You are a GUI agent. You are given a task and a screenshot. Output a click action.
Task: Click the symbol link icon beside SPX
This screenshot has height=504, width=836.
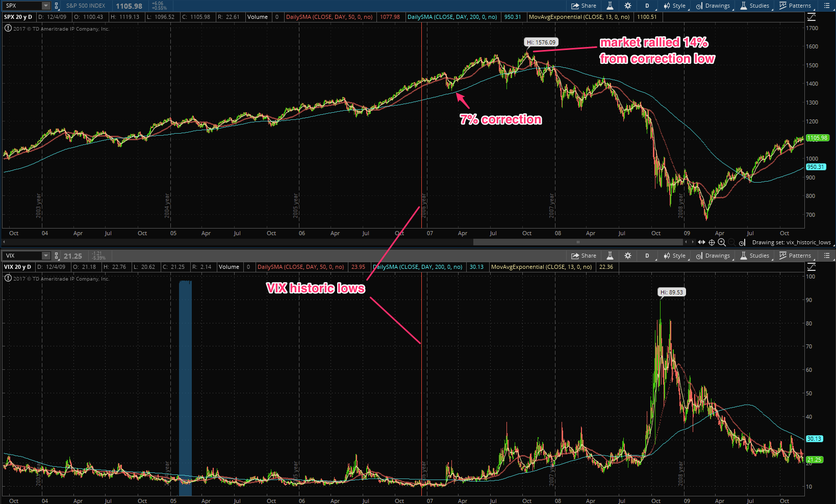[x=57, y=6]
